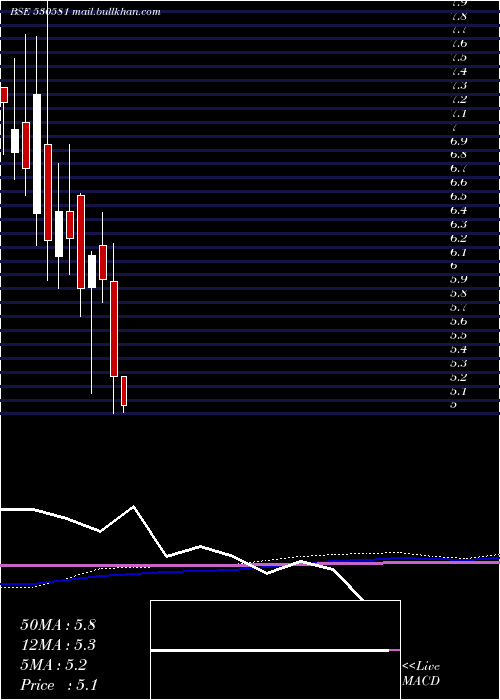Click the 7.6 price axis label

(459, 44)
